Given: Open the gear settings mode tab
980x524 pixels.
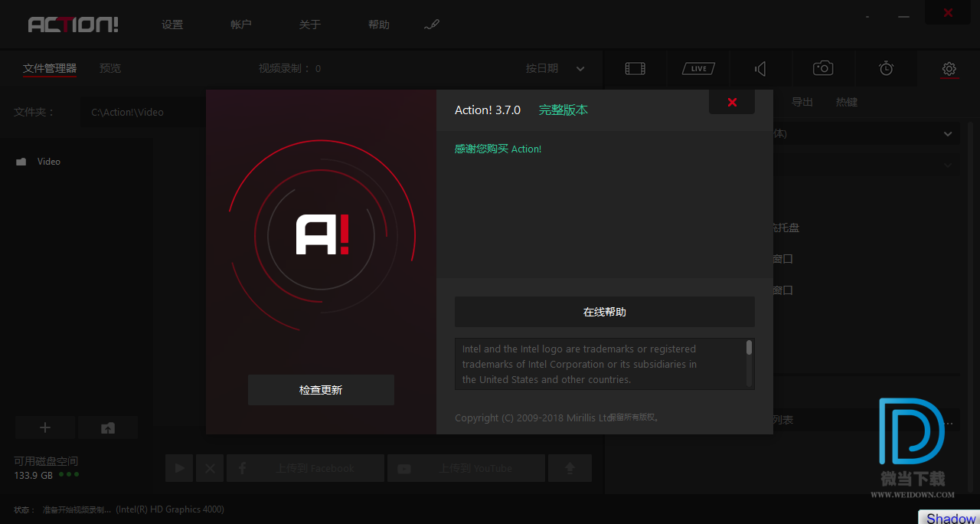Looking at the screenshot, I should click(x=949, y=69).
